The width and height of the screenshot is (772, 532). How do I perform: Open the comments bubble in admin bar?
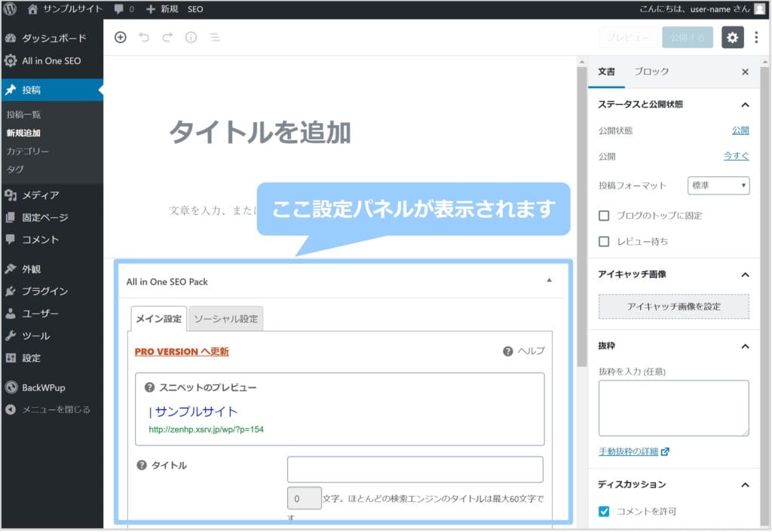(124, 9)
